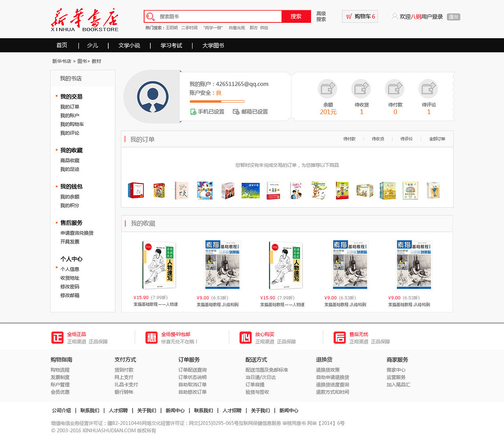Click the red 搜索 button
This screenshot has width=504, height=448.
[x=296, y=17]
